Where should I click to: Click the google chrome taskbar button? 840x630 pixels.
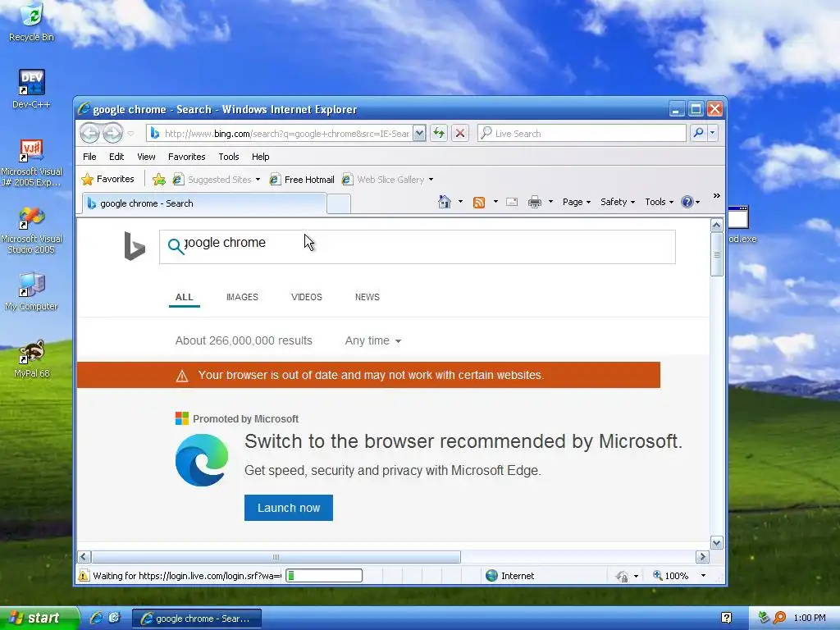click(197, 619)
